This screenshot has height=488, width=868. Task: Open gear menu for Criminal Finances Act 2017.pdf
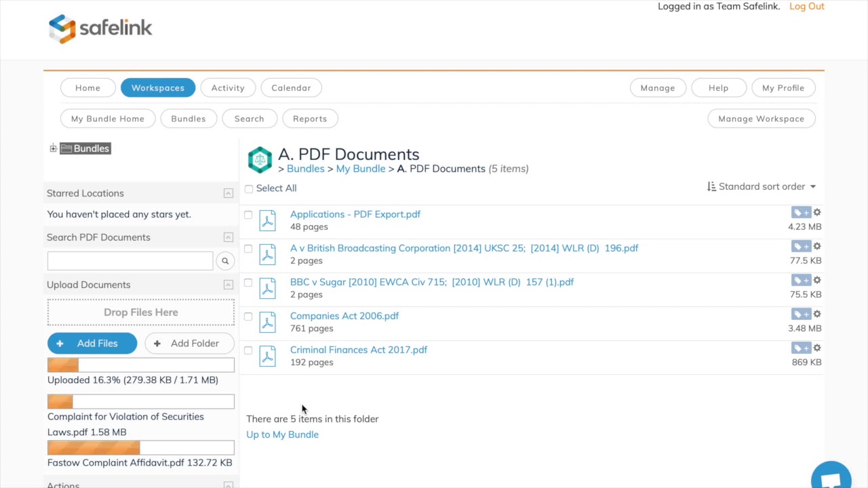click(x=817, y=348)
